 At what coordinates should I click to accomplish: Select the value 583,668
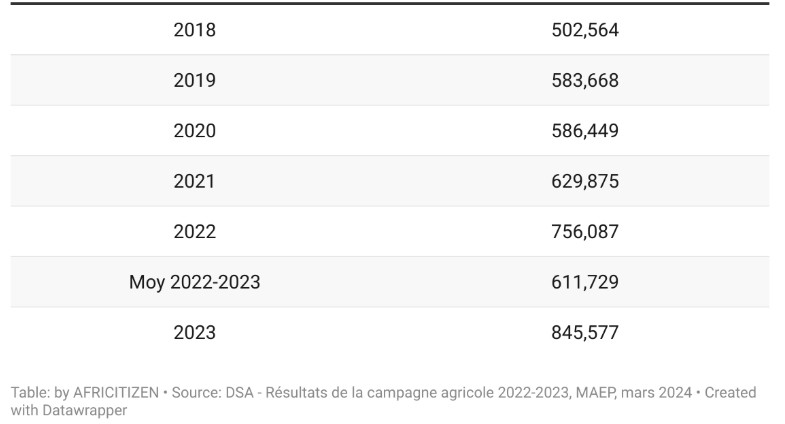click(x=585, y=80)
